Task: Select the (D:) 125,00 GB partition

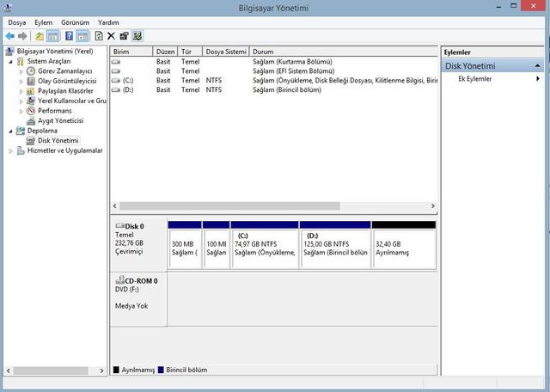Action: coord(335,245)
